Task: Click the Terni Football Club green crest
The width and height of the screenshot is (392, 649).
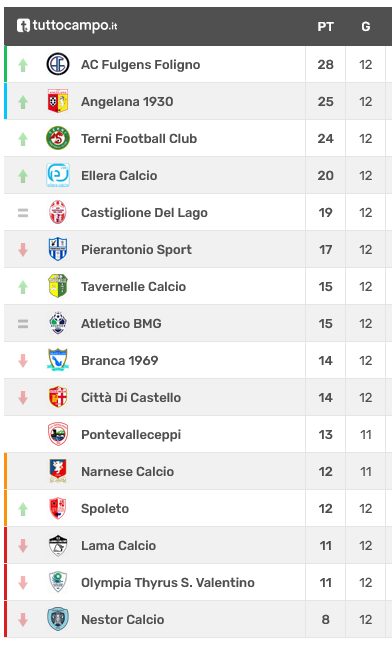Action: tap(58, 138)
